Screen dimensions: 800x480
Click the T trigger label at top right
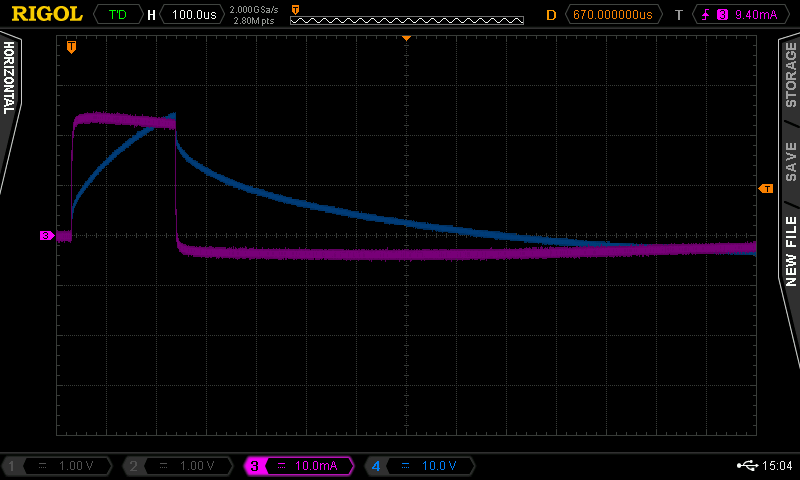679,15
